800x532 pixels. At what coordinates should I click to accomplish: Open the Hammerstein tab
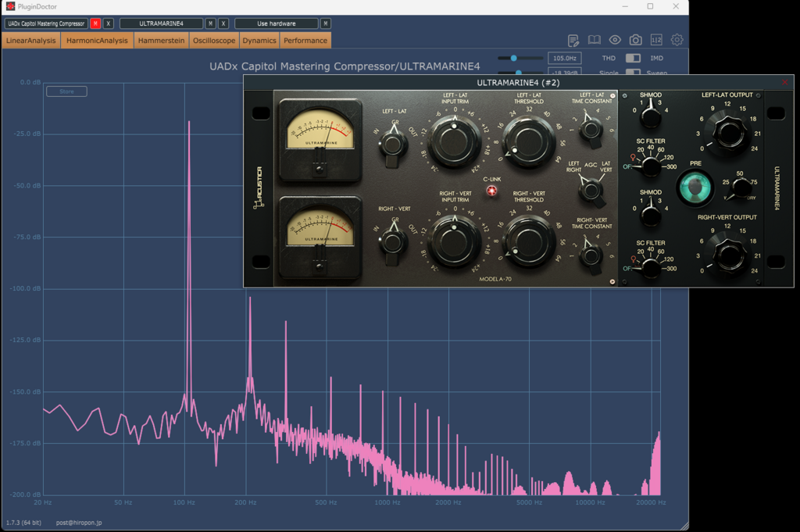pyautogui.click(x=161, y=41)
